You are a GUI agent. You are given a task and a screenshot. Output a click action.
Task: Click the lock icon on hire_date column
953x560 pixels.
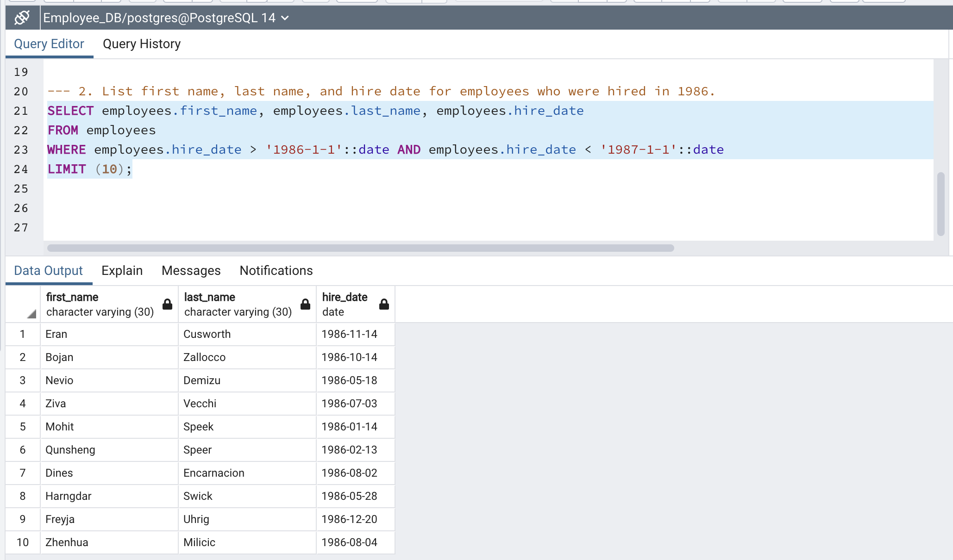(x=384, y=304)
